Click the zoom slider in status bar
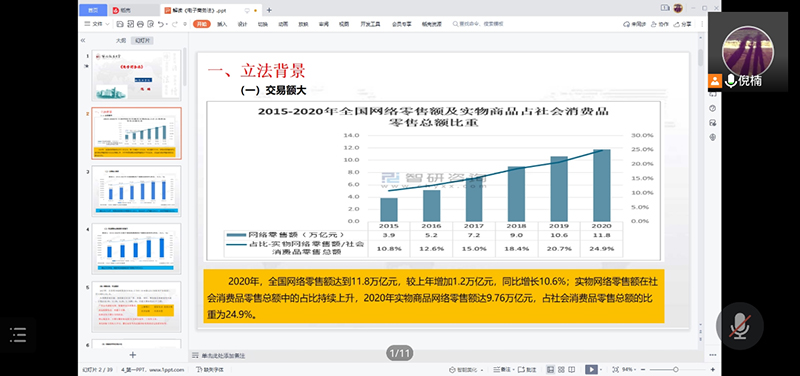The height and width of the screenshot is (376, 800). [676, 369]
